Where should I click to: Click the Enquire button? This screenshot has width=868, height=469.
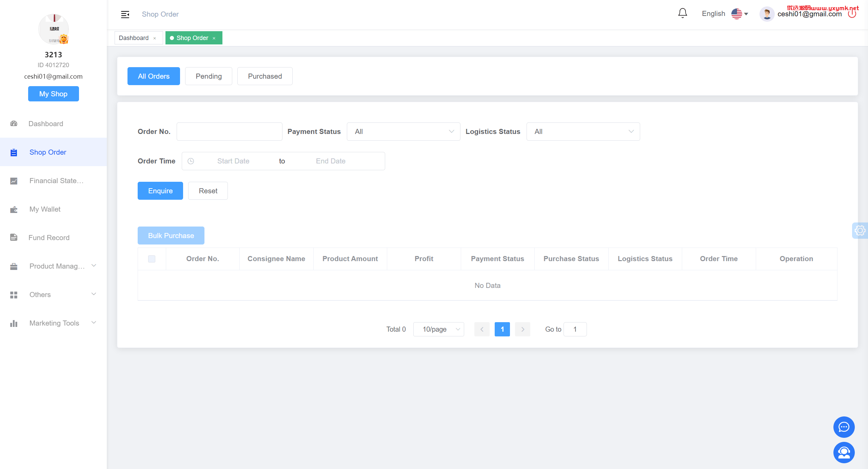point(160,191)
